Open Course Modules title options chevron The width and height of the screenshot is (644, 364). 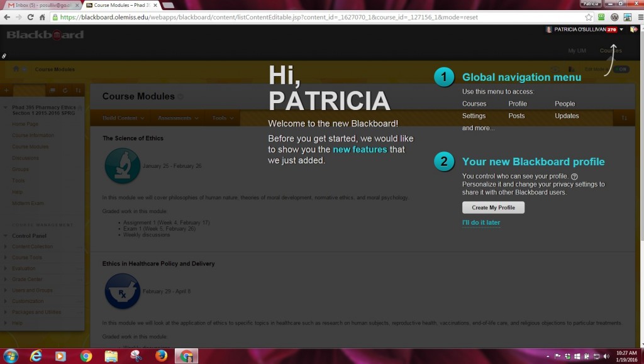(x=180, y=97)
